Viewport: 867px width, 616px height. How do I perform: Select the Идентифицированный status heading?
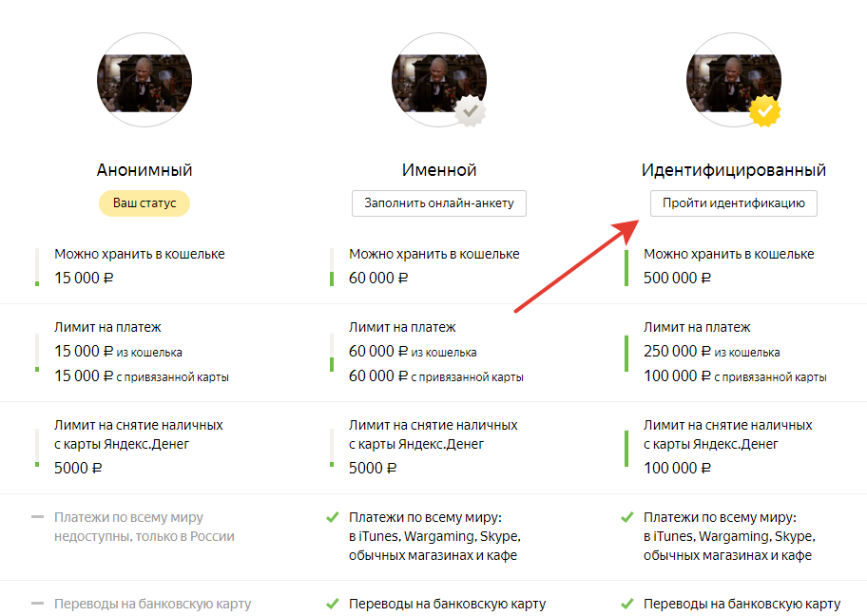pos(734,170)
